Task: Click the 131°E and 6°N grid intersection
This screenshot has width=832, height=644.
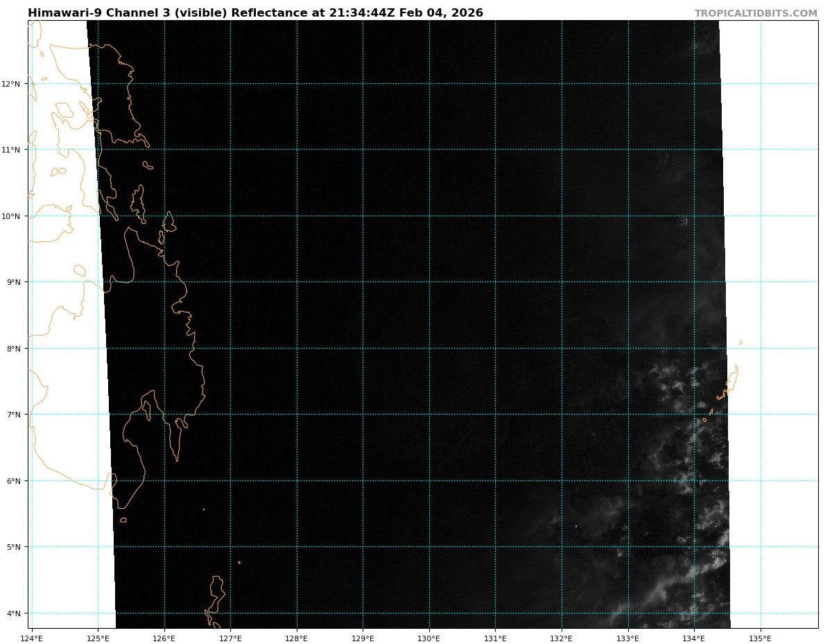Action: coord(495,481)
